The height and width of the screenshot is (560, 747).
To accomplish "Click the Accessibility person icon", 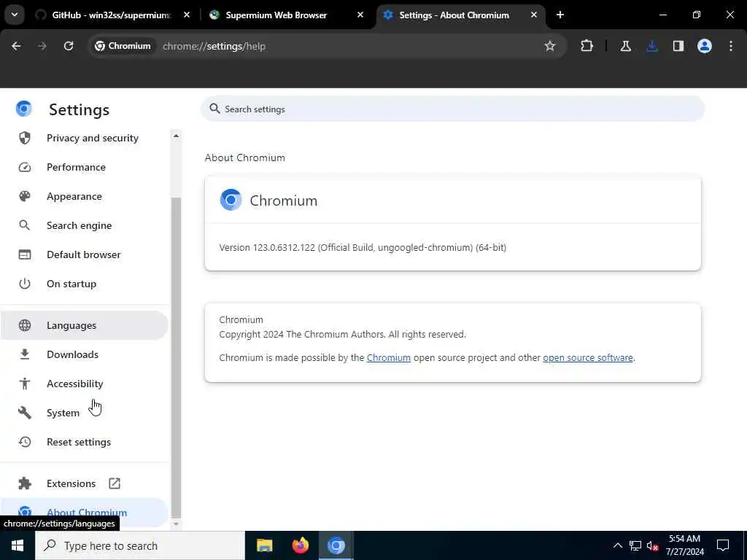I will coord(24,384).
